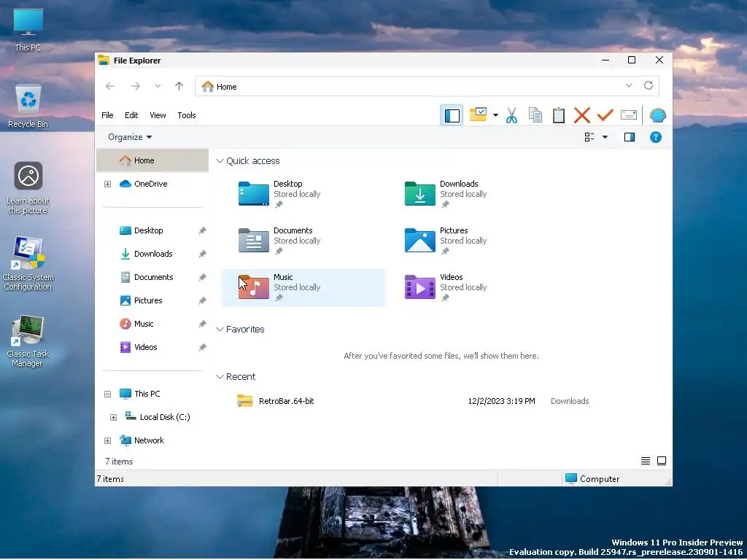Expand the Local Disk (C:) node
The image size is (747, 560).
point(113,418)
